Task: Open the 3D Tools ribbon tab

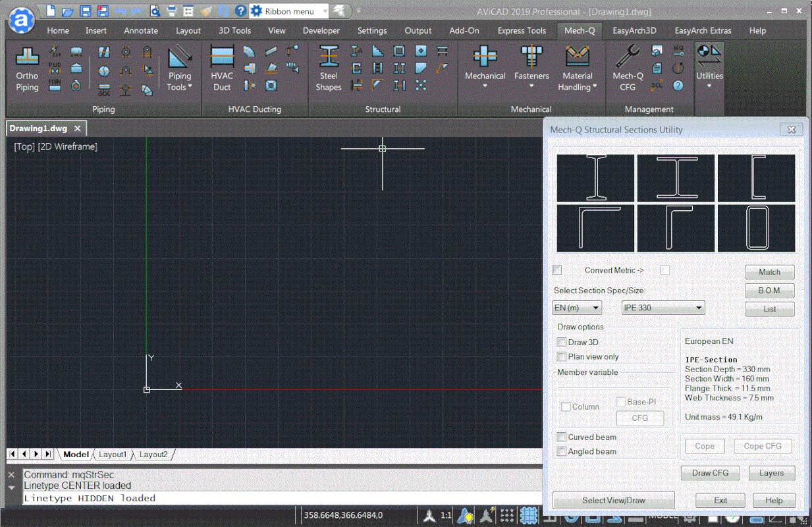Action: pyautogui.click(x=234, y=30)
